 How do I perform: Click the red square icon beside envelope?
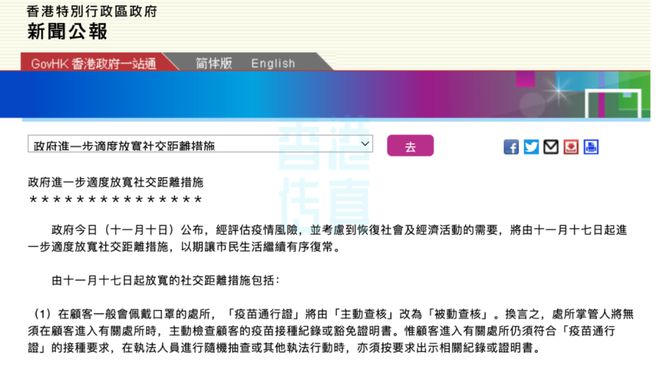click(571, 147)
